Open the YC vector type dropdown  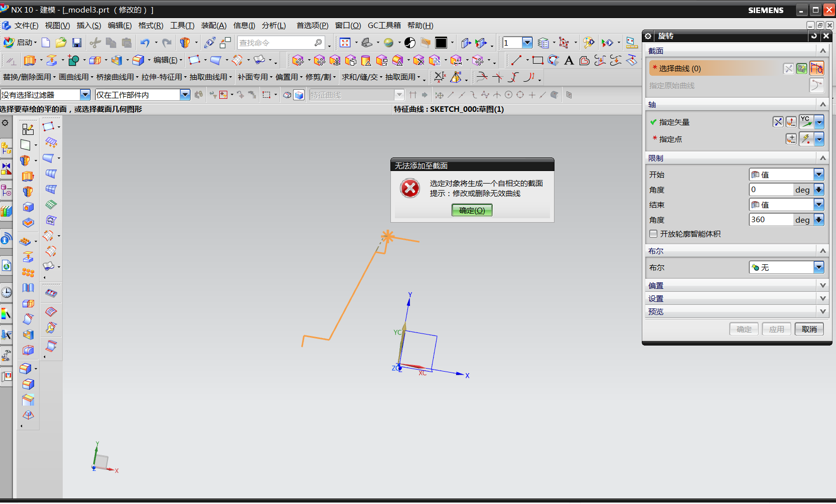pyautogui.click(x=819, y=122)
